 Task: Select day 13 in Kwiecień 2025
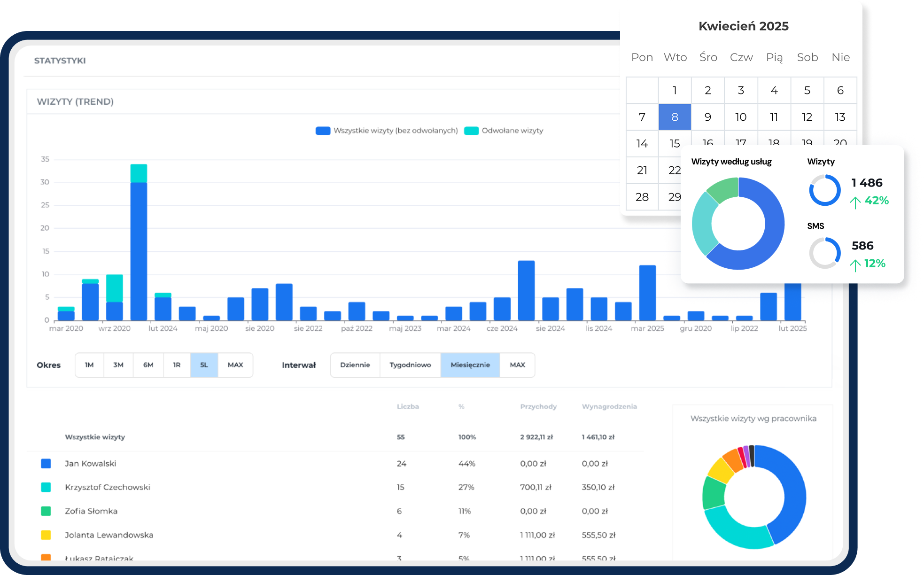(840, 117)
